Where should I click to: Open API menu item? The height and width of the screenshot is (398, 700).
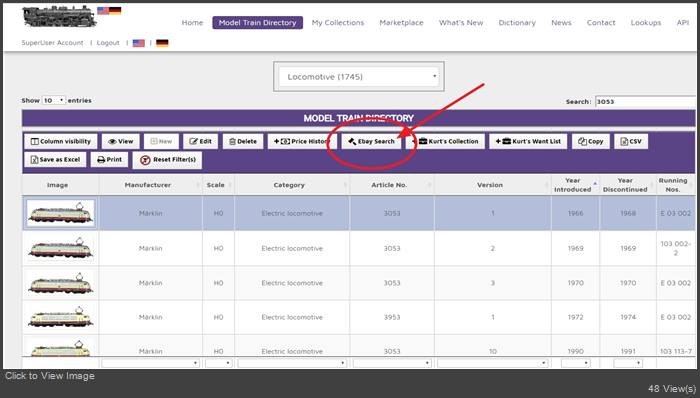tap(683, 23)
